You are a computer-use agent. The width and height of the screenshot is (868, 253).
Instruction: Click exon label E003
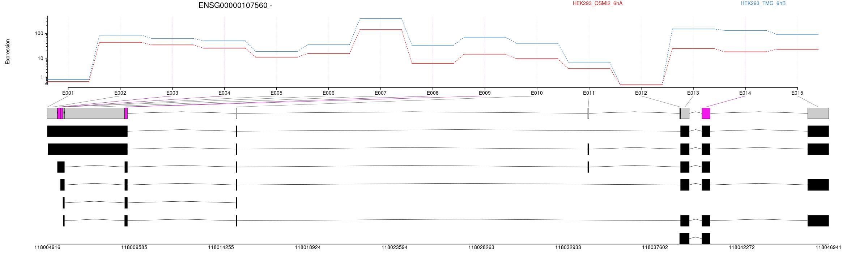pos(172,93)
